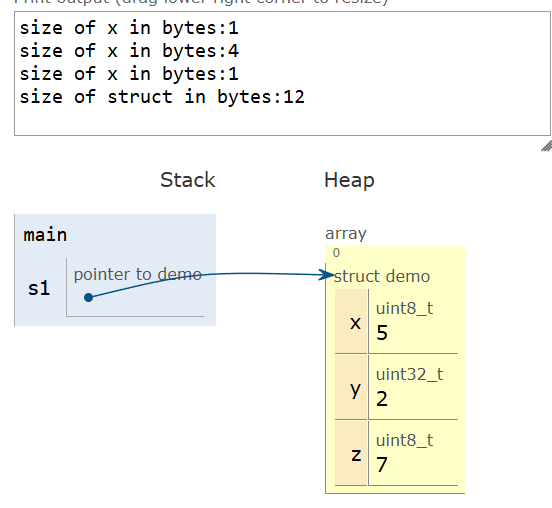Click inside the print output text box

click(x=282, y=74)
